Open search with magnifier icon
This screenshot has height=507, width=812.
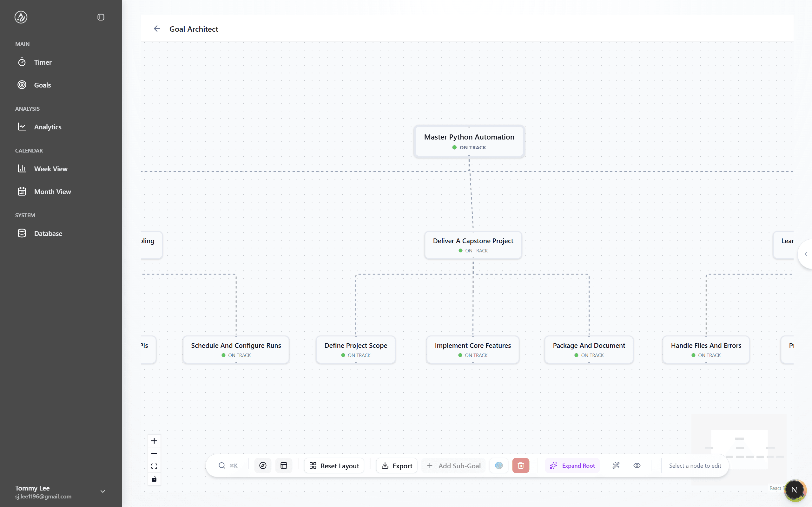(x=222, y=465)
